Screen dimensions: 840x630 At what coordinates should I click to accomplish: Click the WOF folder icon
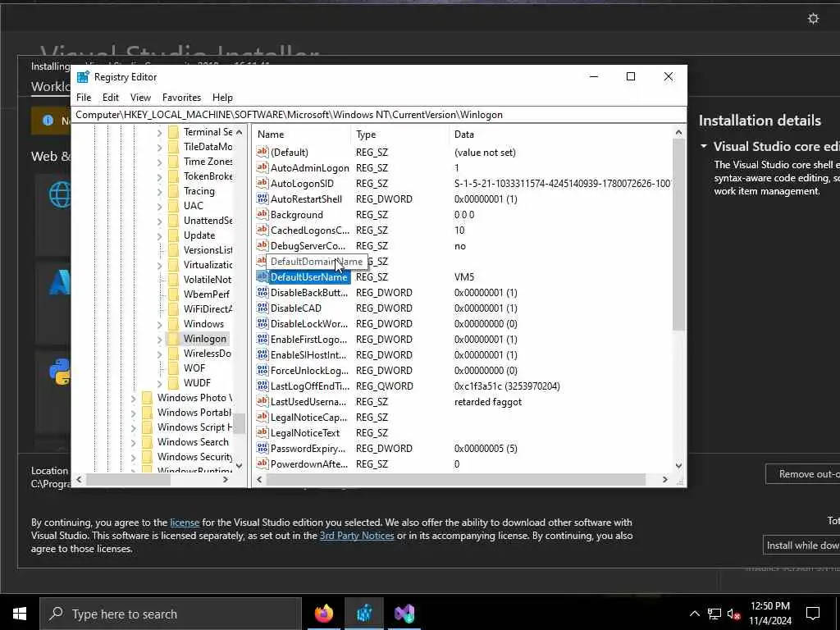173,368
